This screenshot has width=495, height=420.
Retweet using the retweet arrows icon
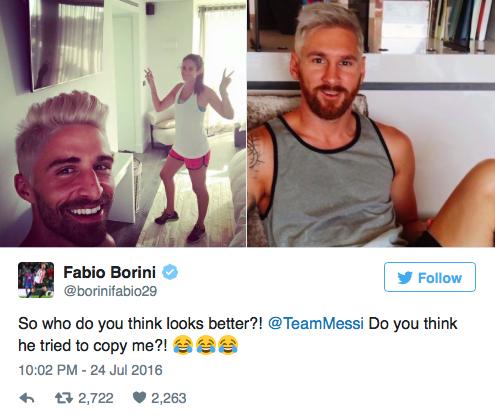64,398
